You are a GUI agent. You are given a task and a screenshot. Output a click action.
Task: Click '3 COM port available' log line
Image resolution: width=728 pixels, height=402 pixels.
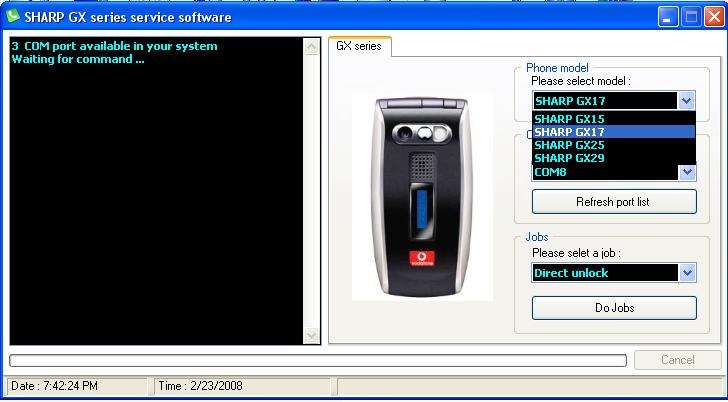114,46
